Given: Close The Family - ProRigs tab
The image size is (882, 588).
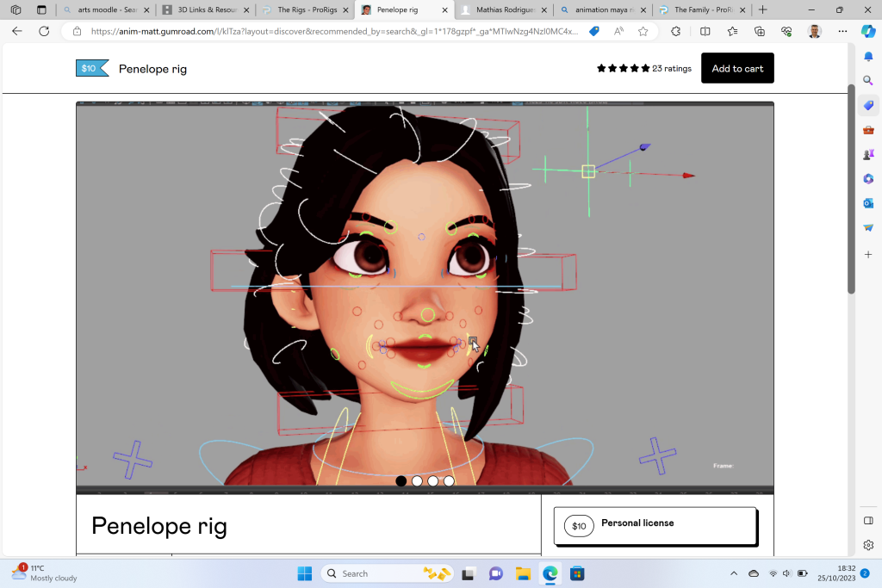Looking at the screenshot, I should click(742, 9).
